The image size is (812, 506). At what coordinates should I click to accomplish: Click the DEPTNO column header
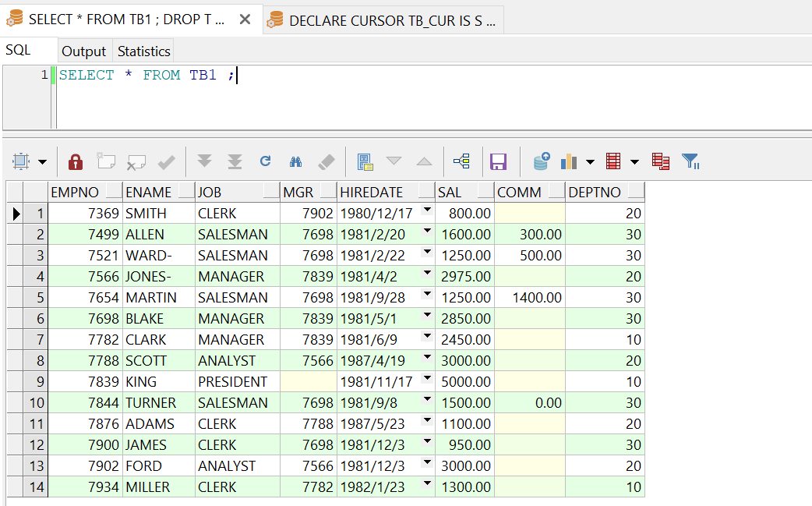click(605, 192)
